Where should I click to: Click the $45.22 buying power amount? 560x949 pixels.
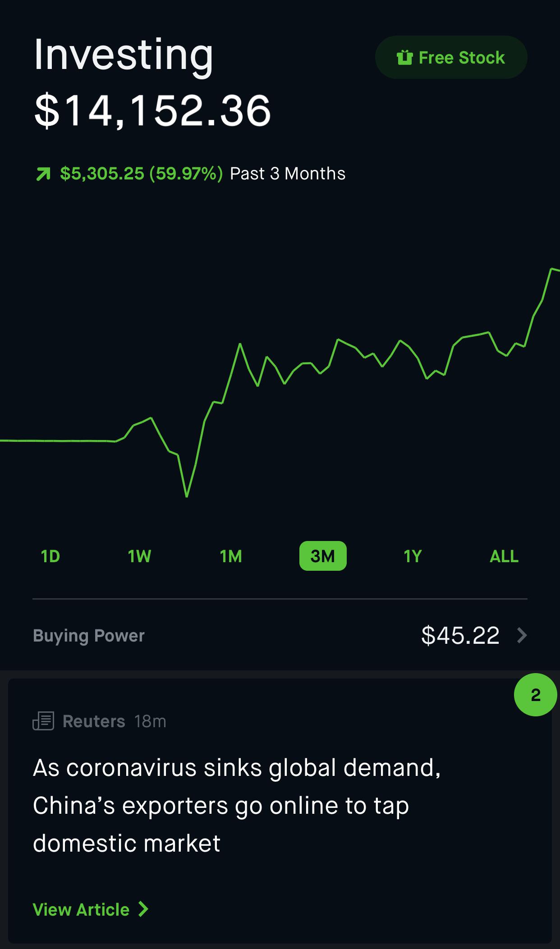(x=460, y=635)
